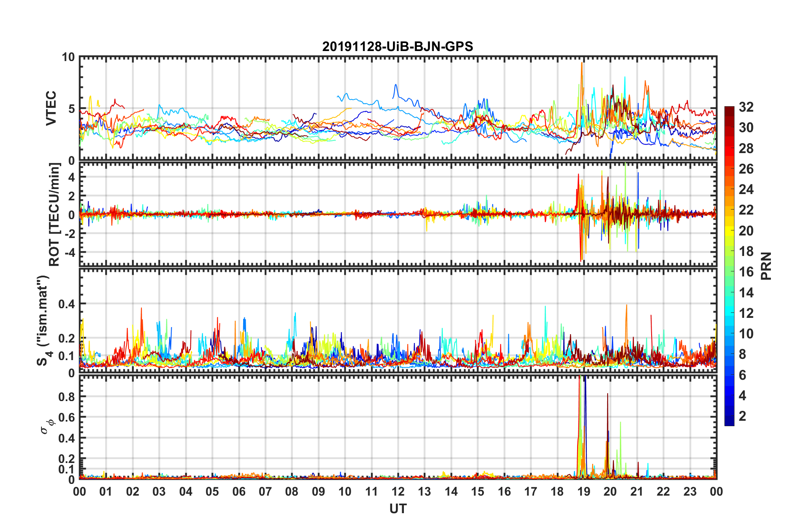Image resolution: width=796 pixels, height=532 pixels.
Task: Click the VTEC peak near 19 UT
Action: [x=582, y=64]
